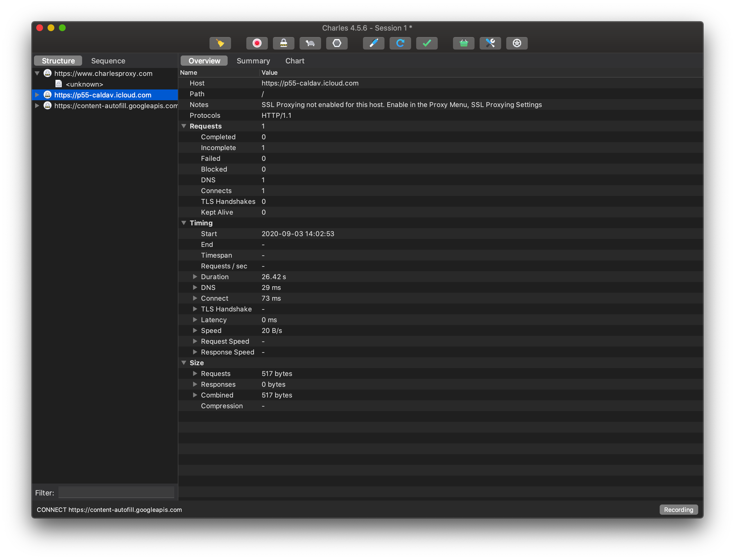
Task: Select the Protocols row showing HTTP/1.1
Action: 441,115
